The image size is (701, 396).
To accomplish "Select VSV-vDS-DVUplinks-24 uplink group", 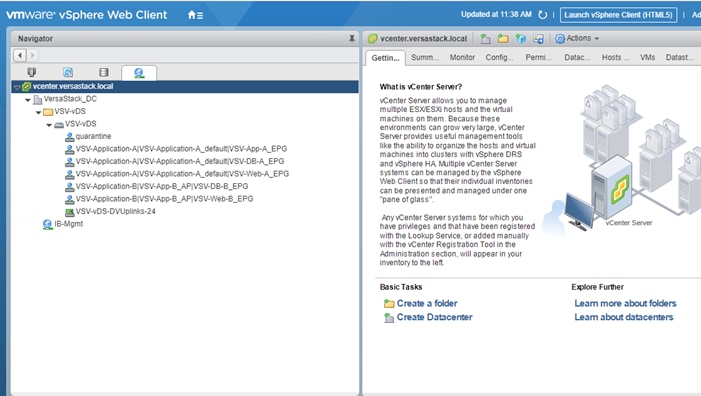I will tap(116, 211).
